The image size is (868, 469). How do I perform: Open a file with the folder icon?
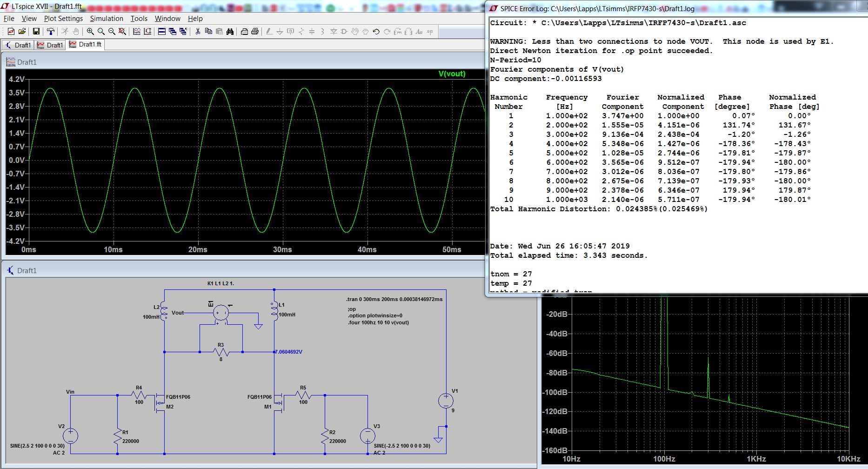click(22, 31)
